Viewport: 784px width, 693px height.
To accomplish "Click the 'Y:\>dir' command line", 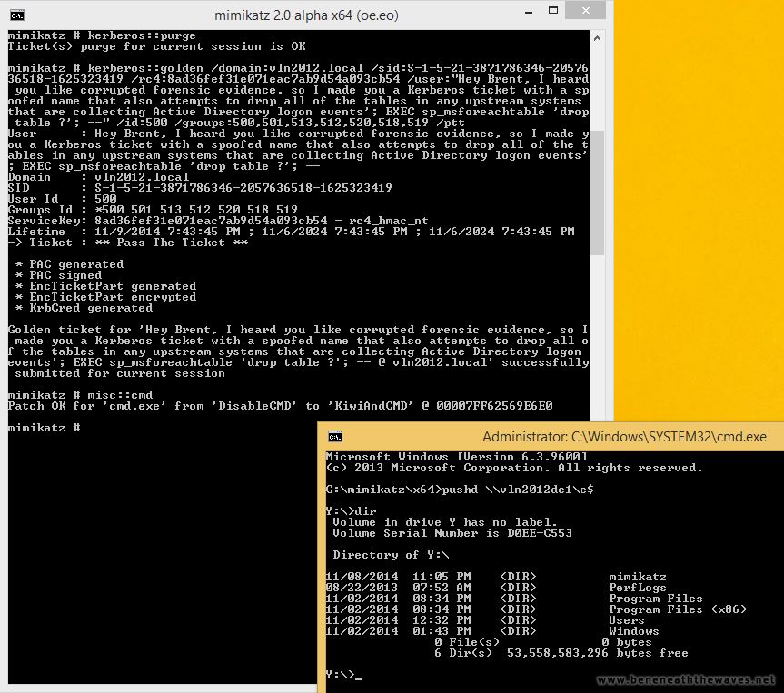I will click(x=351, y=511).
